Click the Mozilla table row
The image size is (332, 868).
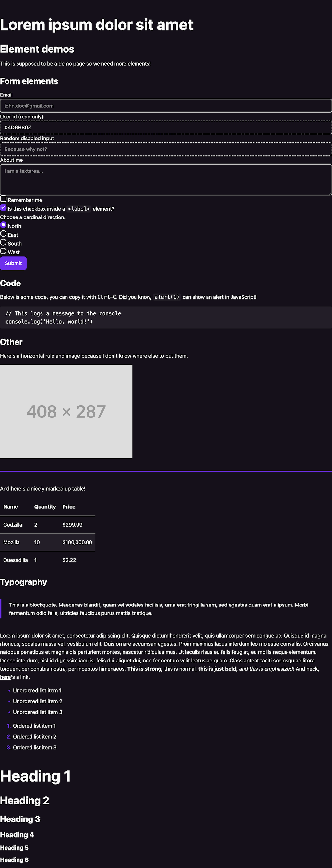48,542
